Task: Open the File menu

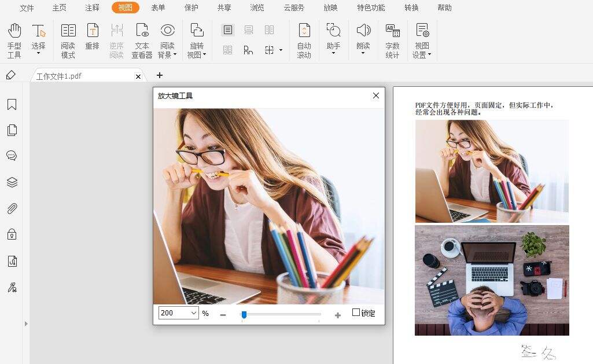Action: [x=27, y=8]
